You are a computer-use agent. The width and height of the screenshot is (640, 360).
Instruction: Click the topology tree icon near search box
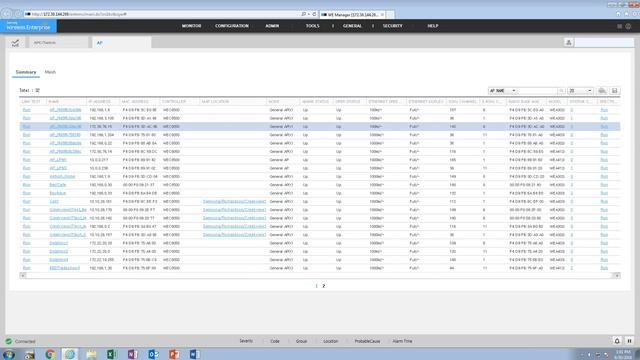tap(569, 42)
